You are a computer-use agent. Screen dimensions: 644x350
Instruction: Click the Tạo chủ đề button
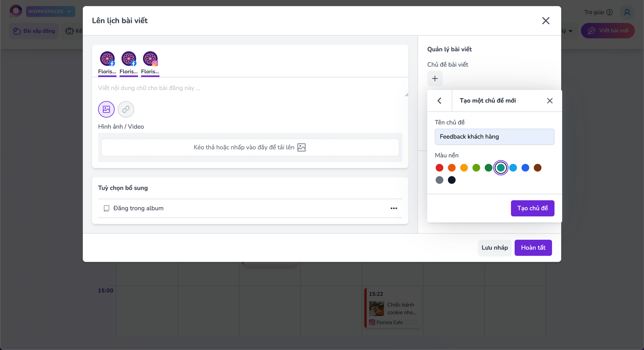click(x=533, y=208)
